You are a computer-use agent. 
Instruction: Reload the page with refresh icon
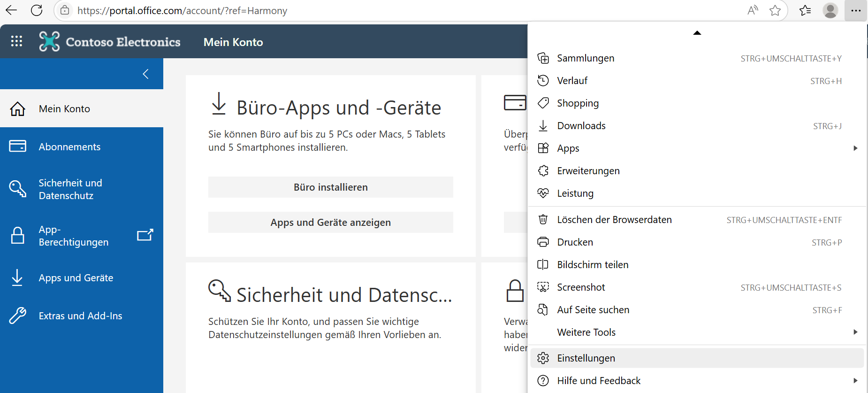pos(37,10)
